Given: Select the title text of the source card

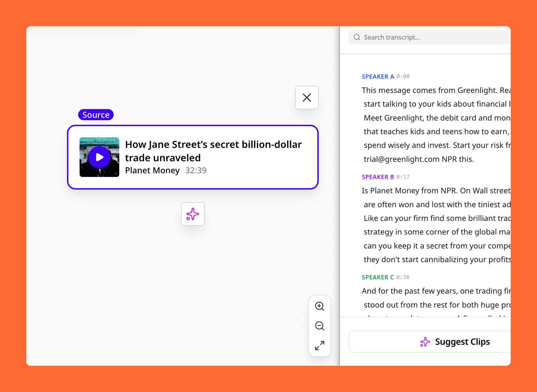Looking at the screenshot, I should click(213, 151).
